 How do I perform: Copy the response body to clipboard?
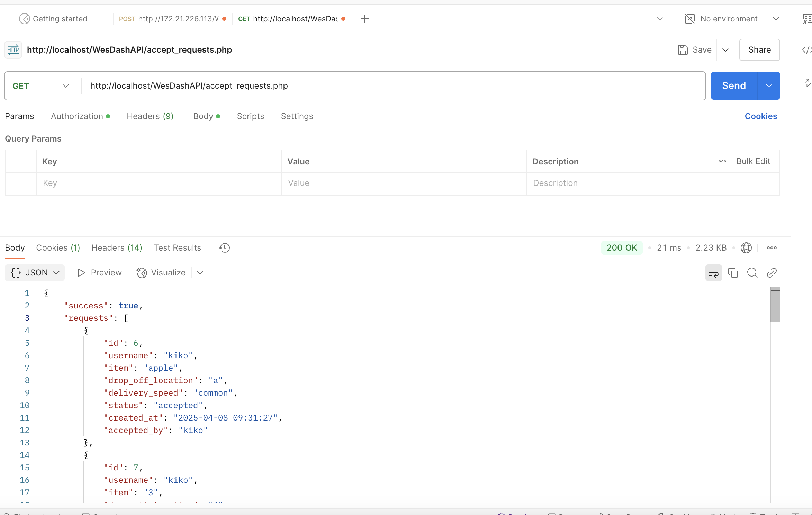[x=733, y=273]
